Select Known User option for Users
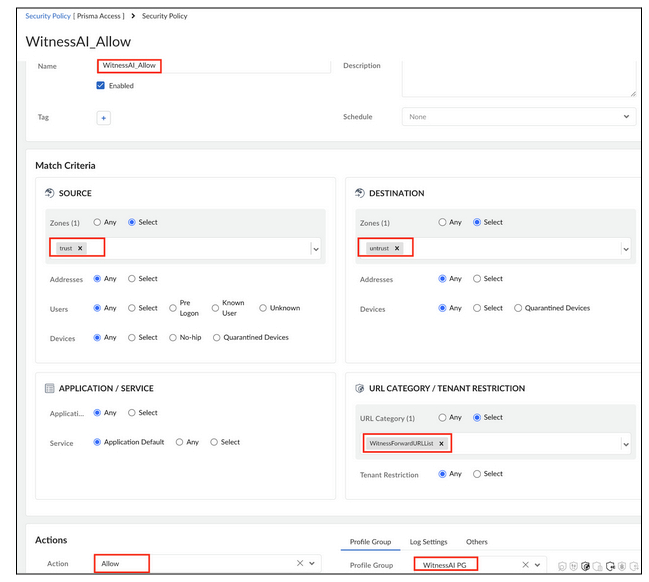 pyautogui.click(x=215, y=308)
